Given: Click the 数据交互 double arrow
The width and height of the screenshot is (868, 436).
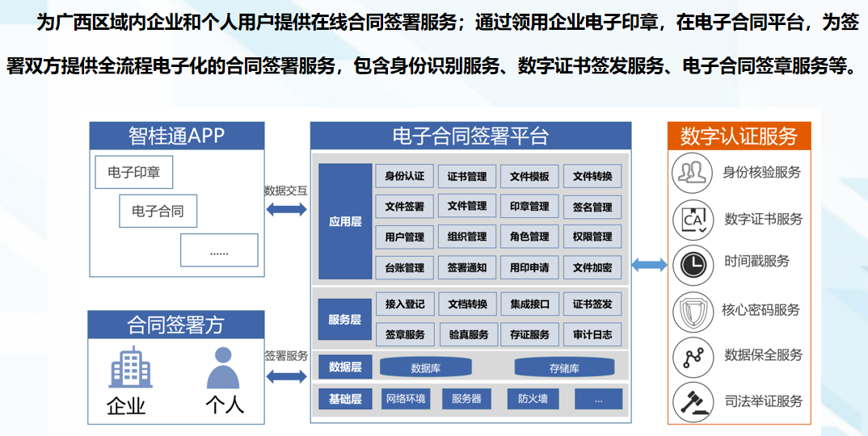Looking at the screenshot, I should click(286, 209).
